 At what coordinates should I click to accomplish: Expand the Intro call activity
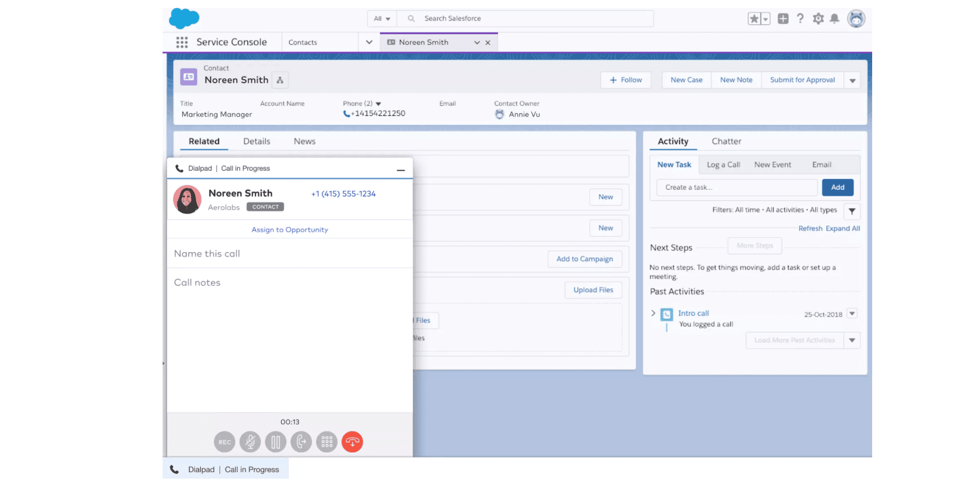tap(653, 313)
